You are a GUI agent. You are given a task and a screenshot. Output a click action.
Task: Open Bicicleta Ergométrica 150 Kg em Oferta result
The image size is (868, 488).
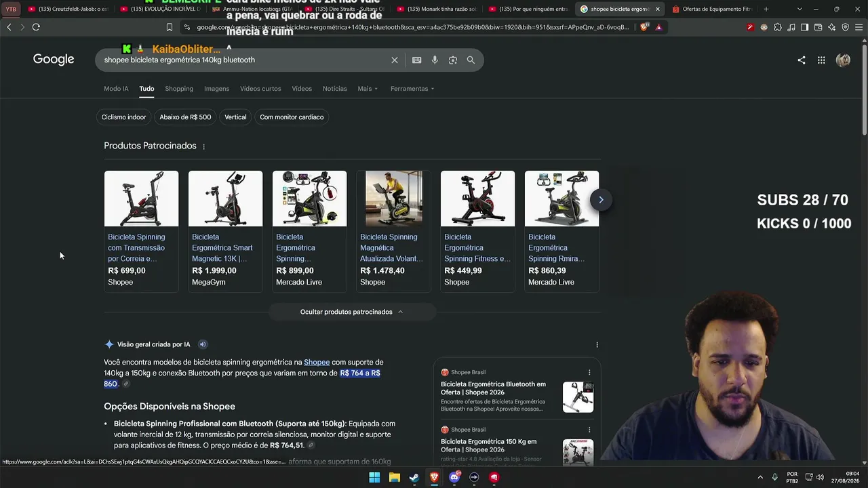click(488, 445)
